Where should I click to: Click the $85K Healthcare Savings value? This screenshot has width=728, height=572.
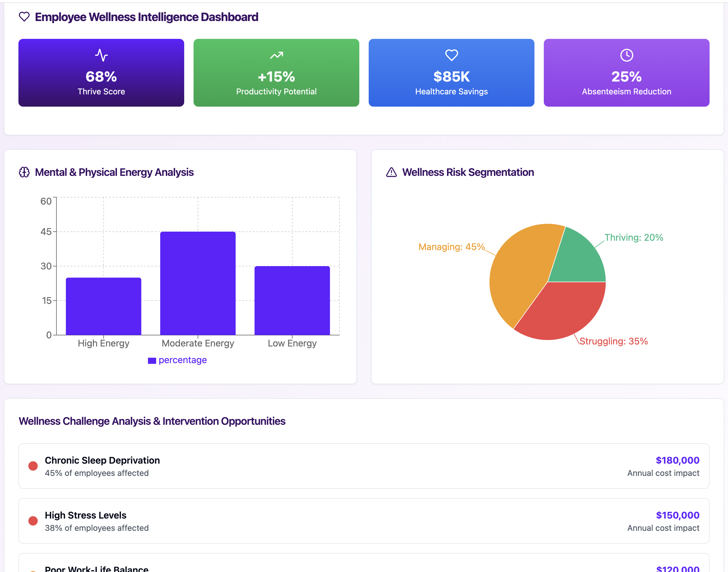tap(451, 77)
